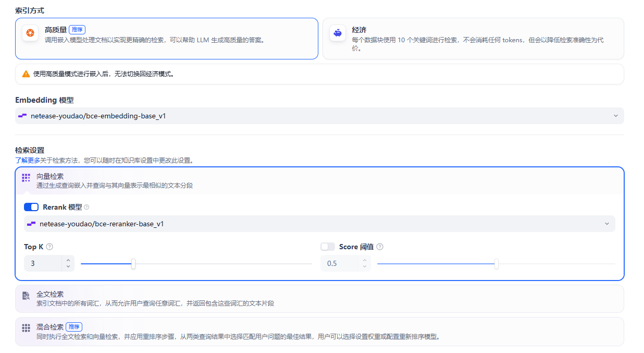Click the bce-reranker model provider icon
This screenshot has width=644, height=353.
32,223
